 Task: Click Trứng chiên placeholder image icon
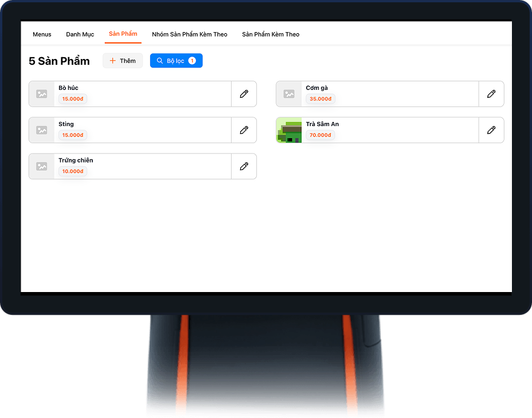[x=42, y=166]
